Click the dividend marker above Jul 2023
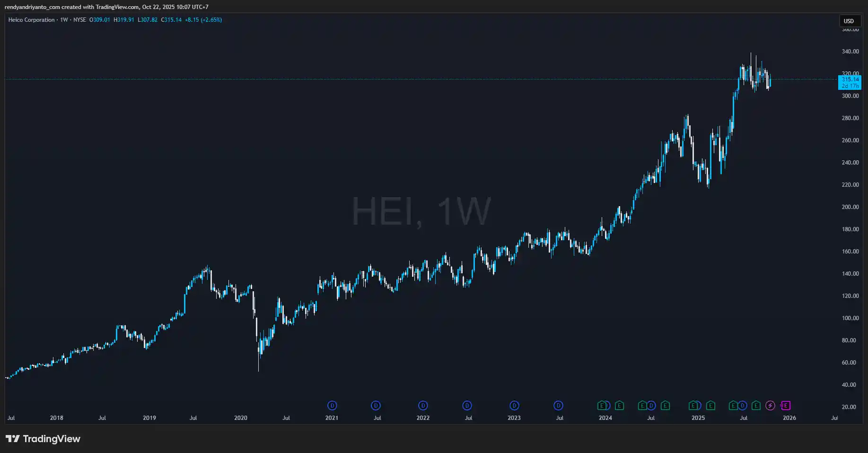 coord(559,405)
